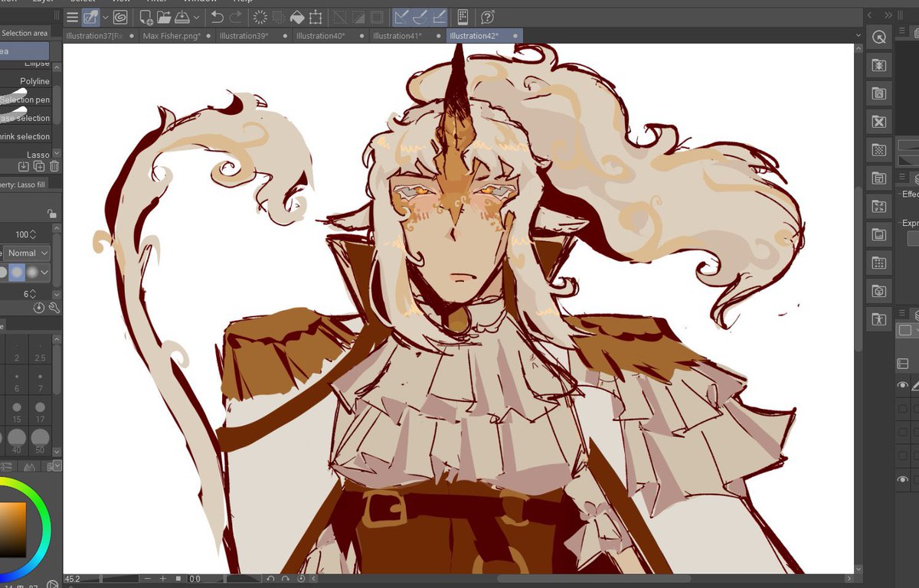Open canvas tab list dropdown arrow
The height and width of the screenshot is (588, 919).
point(858,35)
